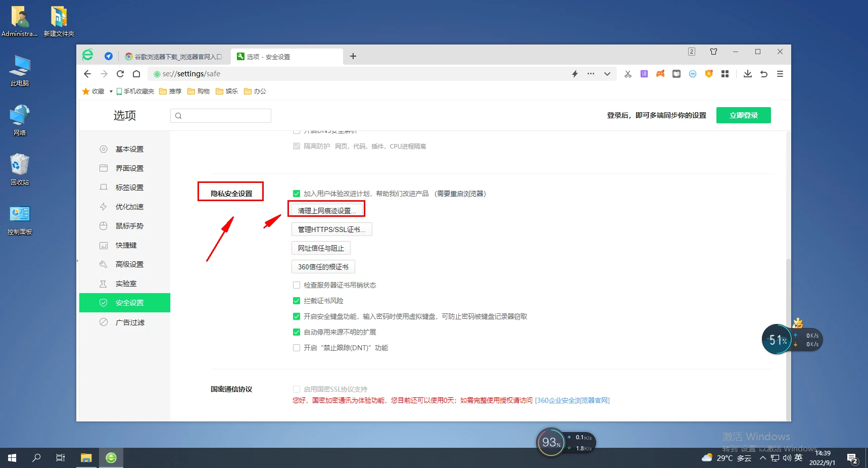The height and width of the screenshot is (468, 868).
Task: Expand the 收藏 dropdown arrow
Action: [111, 91]
